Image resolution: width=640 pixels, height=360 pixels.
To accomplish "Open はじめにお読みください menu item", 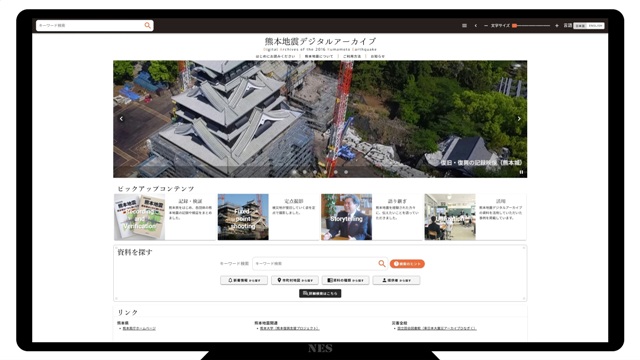I will [x=276, y=56].
